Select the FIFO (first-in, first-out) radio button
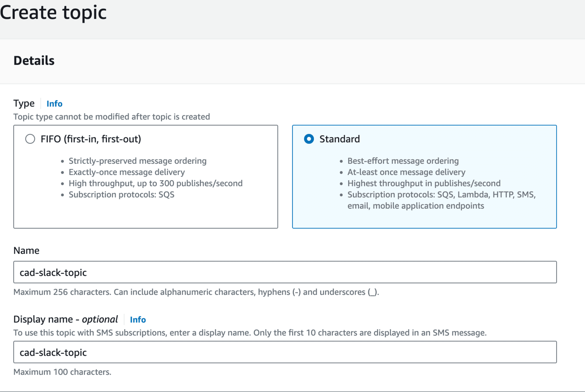Viewport: 585px width, 392px height. (30, 139)
